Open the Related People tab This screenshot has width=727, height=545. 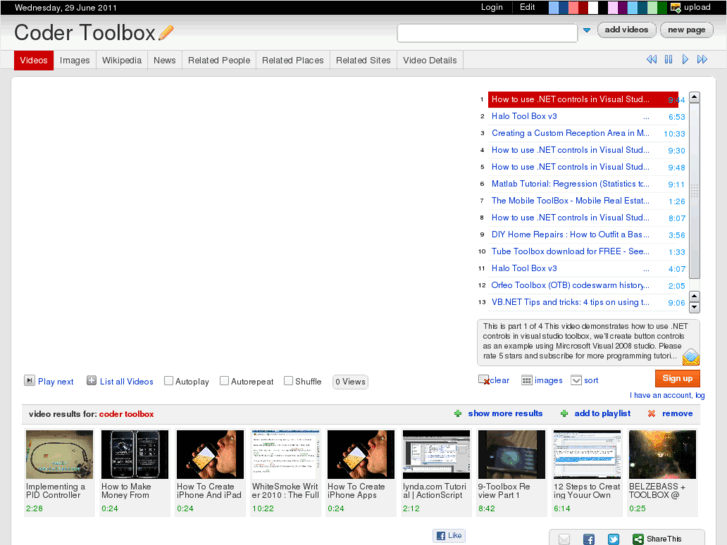click(x=219, y=60)
